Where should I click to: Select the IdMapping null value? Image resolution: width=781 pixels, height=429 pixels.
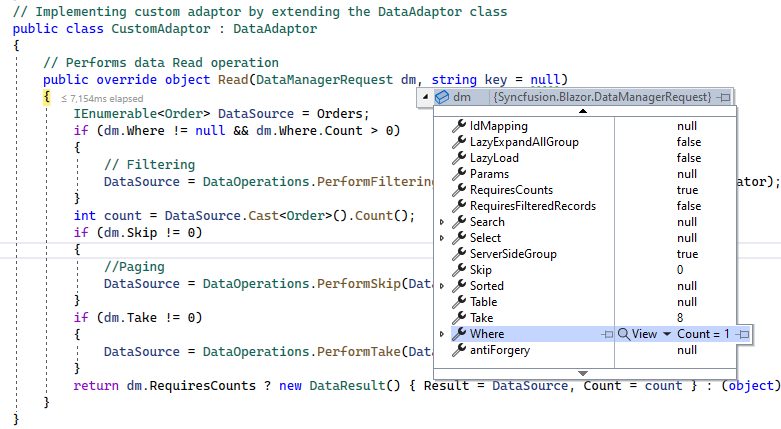coord(687,126)
